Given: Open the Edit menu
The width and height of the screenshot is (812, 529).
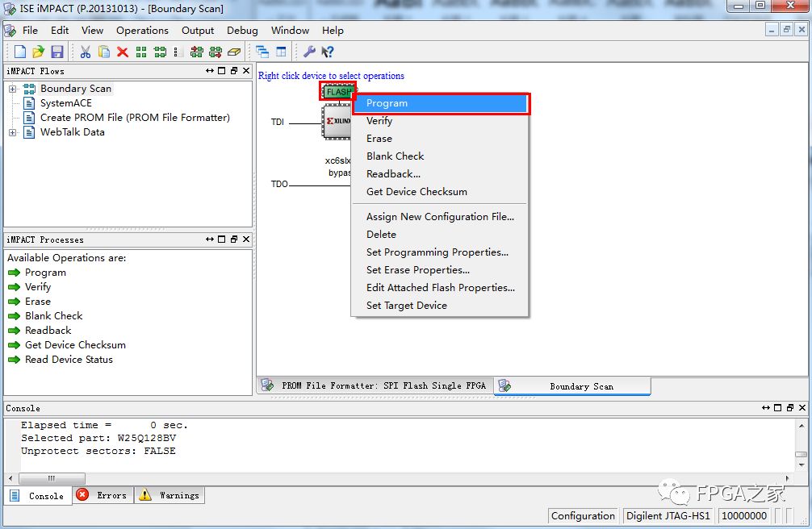Looking at the screenshot, I should [x=60, y=31].
